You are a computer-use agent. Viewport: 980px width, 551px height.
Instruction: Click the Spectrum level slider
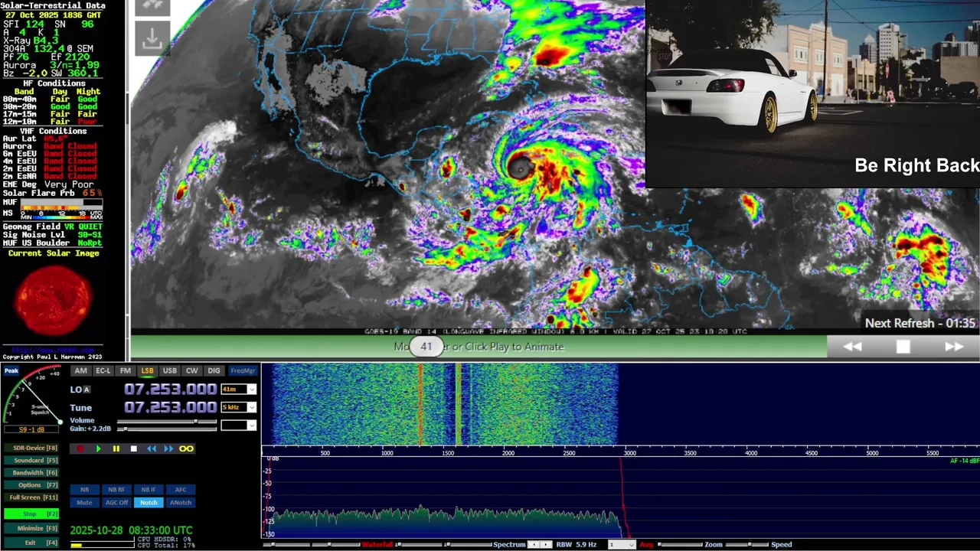(468, 544)
